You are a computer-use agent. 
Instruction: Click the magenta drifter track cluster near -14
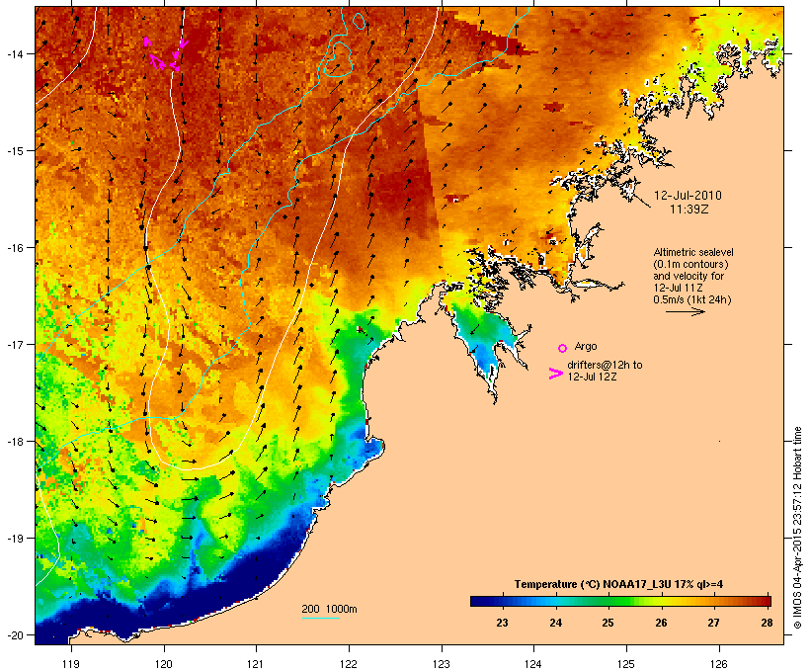pyautogui.click(x=166, y=54)
